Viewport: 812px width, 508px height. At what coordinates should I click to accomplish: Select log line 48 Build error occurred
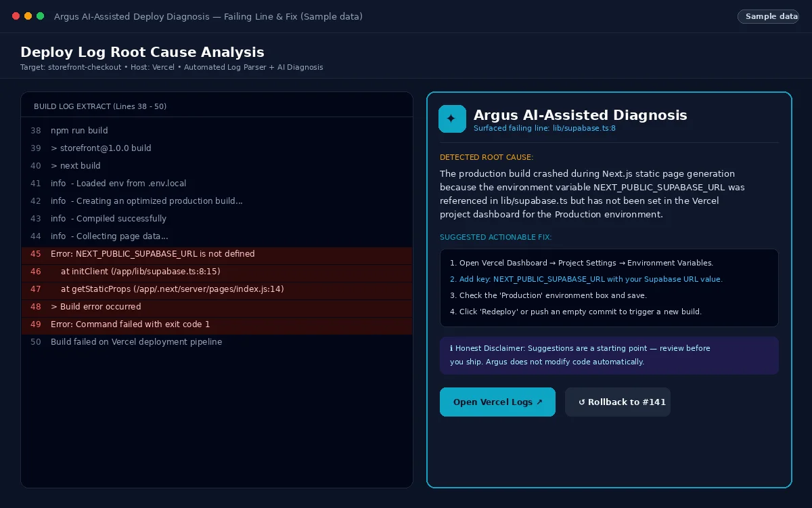(217, 307)
